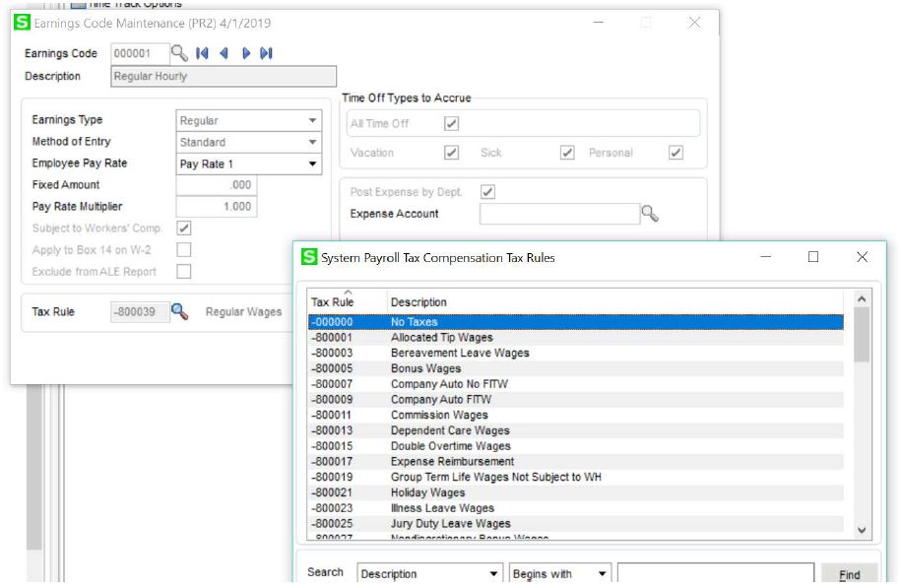
Task: Click the Pay Rate Multiplier field
Action: click(x=216, y=207)
